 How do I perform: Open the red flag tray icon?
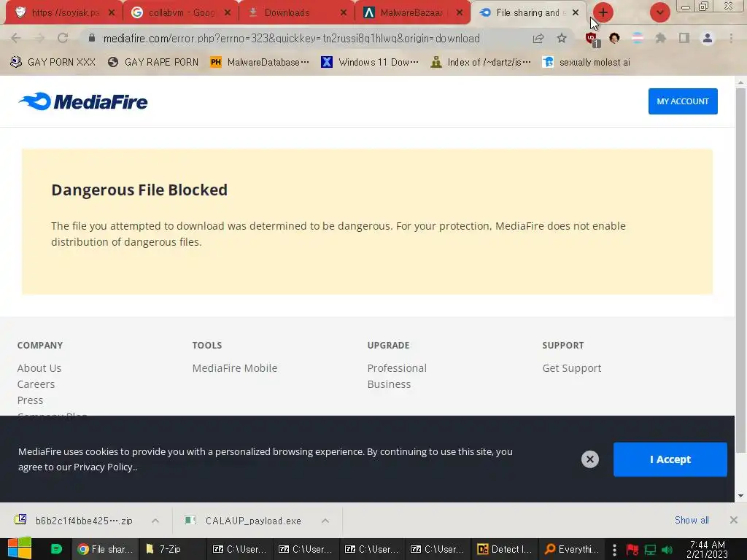click(632, 550)
